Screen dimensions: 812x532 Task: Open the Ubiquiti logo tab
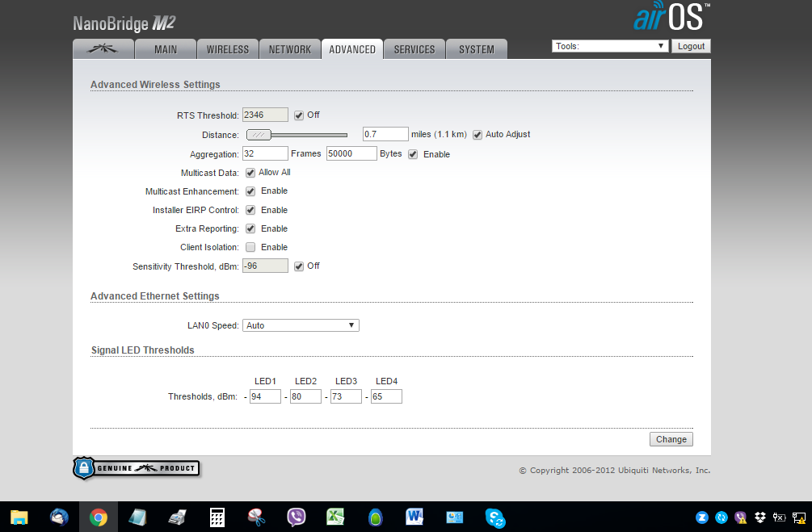tap(103, 49)
